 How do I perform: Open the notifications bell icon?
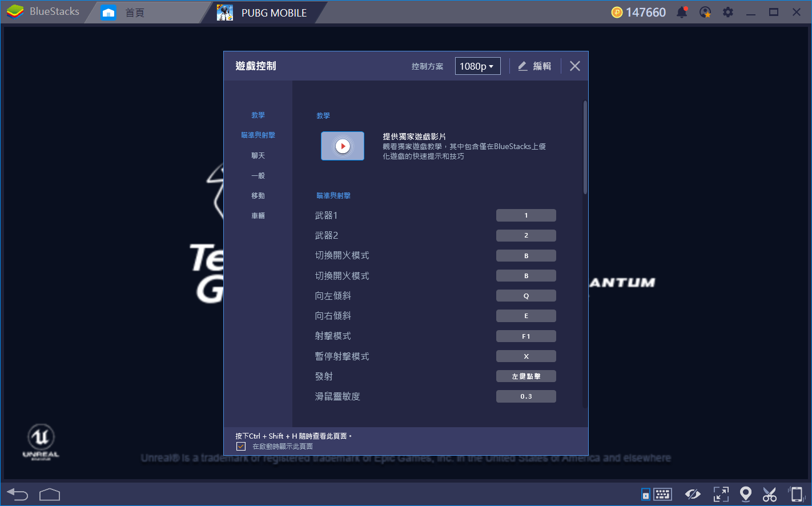click(682, 12)
